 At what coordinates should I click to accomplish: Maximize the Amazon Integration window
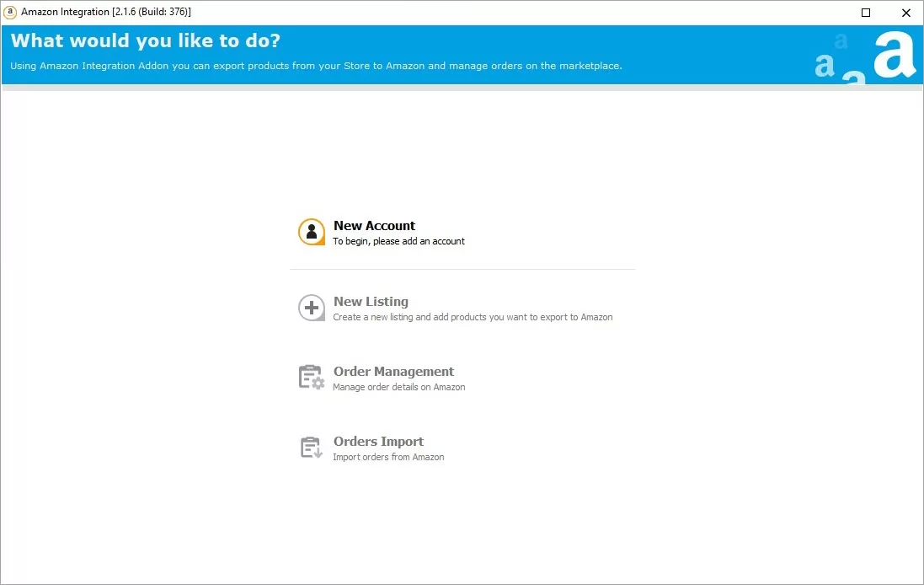tap(866, 13)
